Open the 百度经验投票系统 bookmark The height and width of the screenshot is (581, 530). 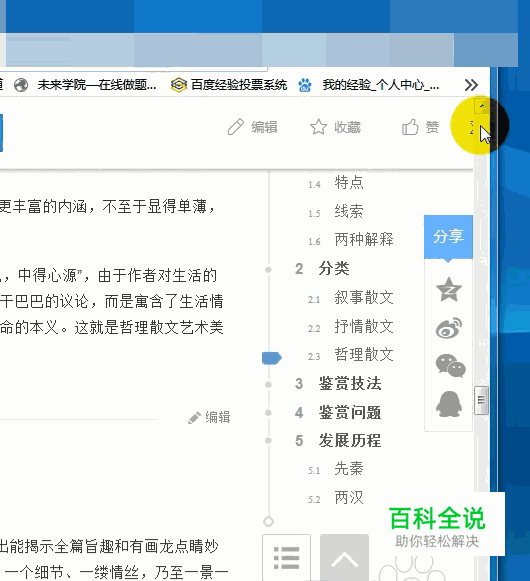(x=229, y=85)
